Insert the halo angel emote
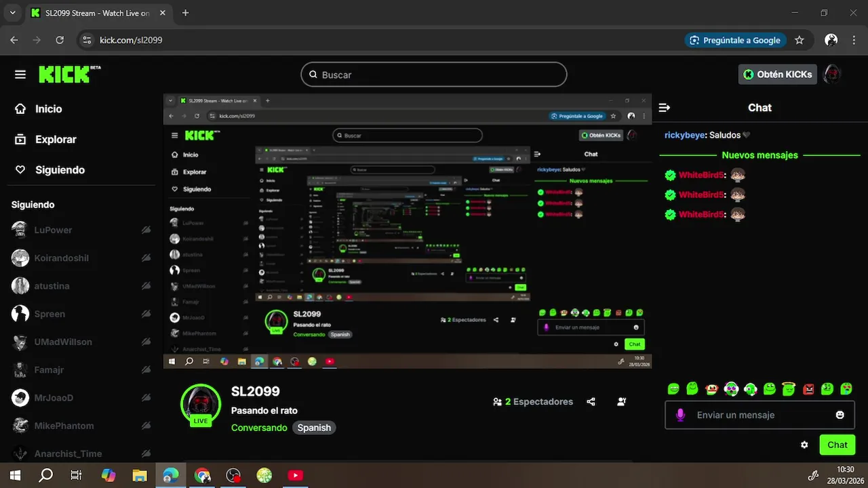 click(x=789, y=389)
